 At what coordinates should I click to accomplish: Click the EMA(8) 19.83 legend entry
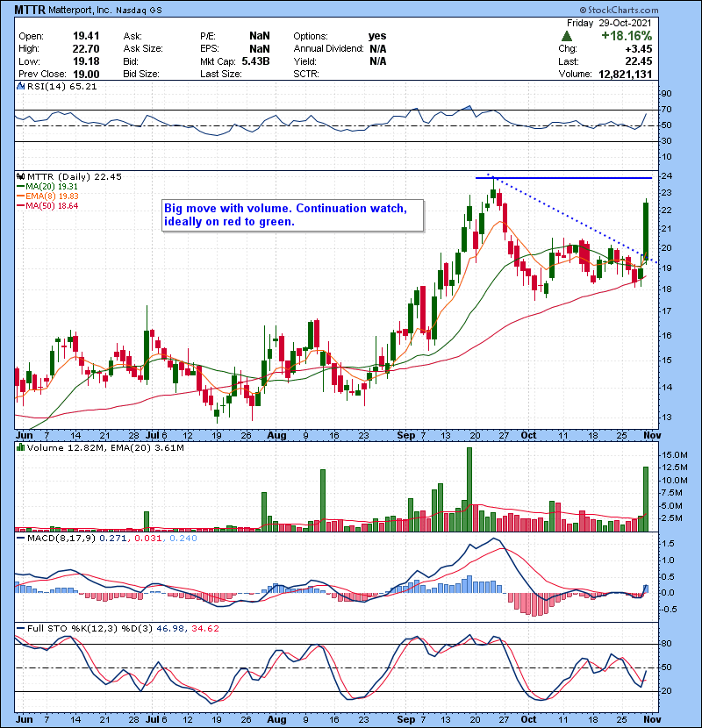tap(52, 196)
